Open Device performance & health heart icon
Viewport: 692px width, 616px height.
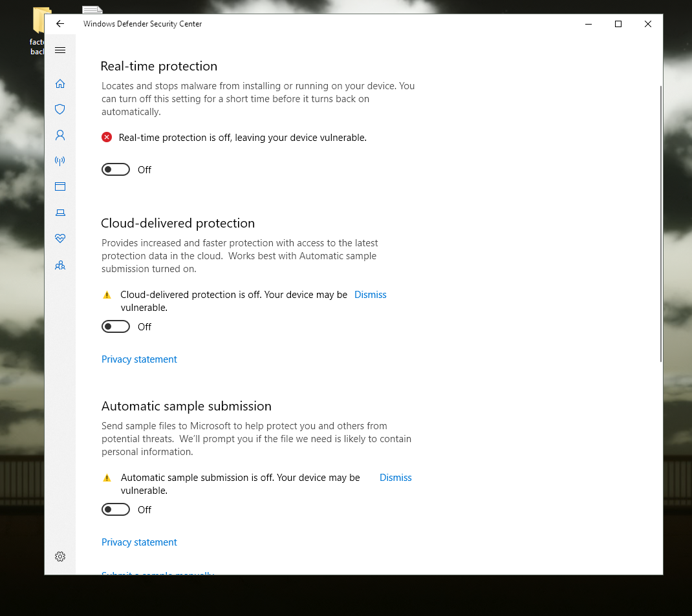60,239
